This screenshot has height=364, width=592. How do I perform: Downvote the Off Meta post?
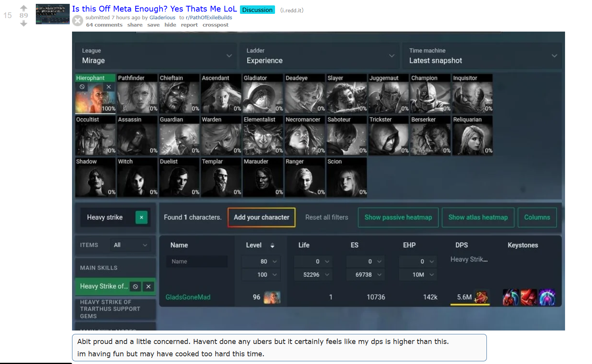[23, 23]
